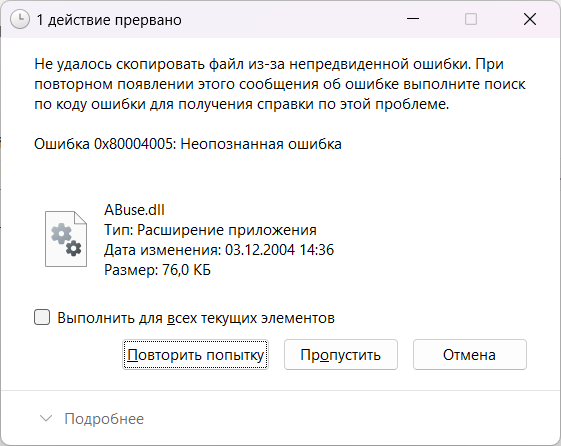Minimize the interrupted action dialog
The image size is (561, 446).
pyautogui.click(x=413, y=19)
